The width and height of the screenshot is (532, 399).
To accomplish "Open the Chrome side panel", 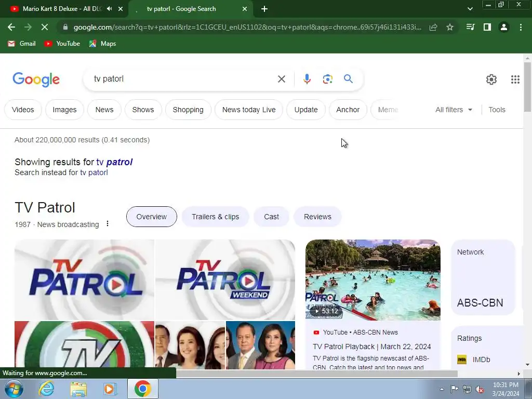I will (x=487, y=27).
